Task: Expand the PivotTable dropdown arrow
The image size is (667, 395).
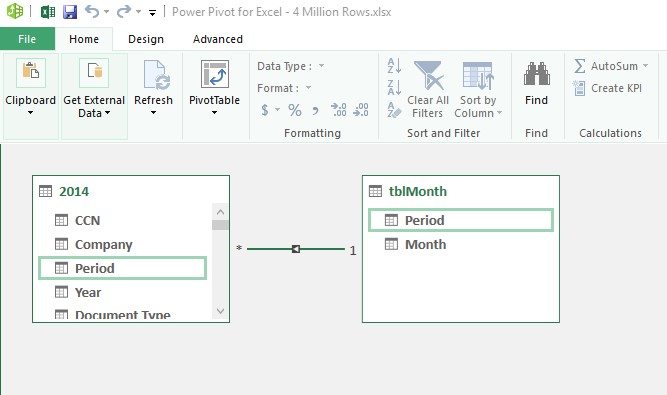Action: [x=214, y=113]
